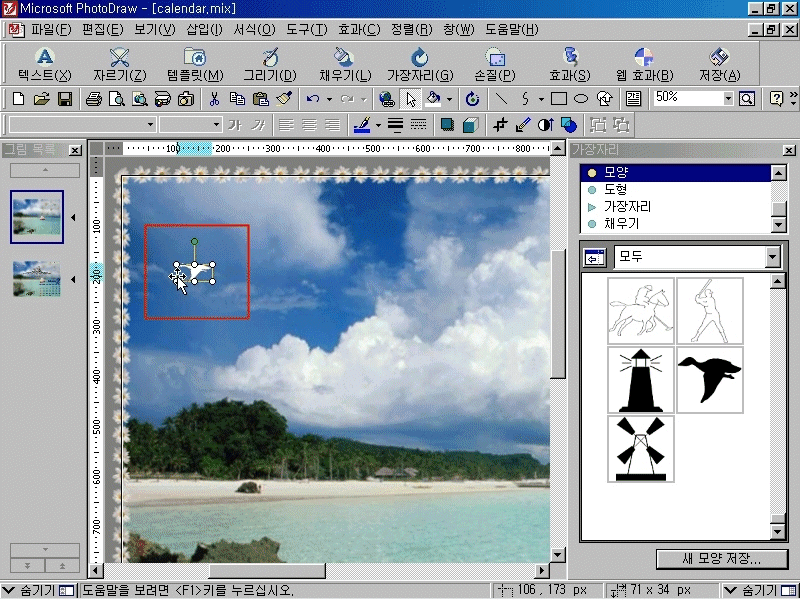Choose the lighthouse shape thumbnail
The width and height of the screenshot is (800, 600).
tap(641, 381)
